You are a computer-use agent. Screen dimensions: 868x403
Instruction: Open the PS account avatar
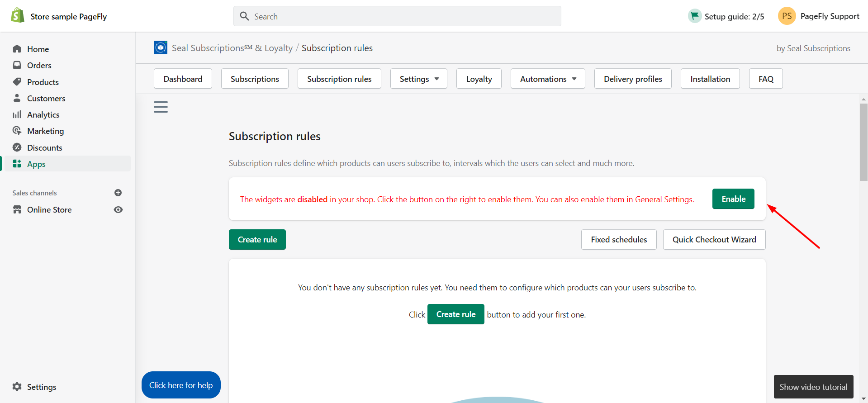(x=787, y=16)
